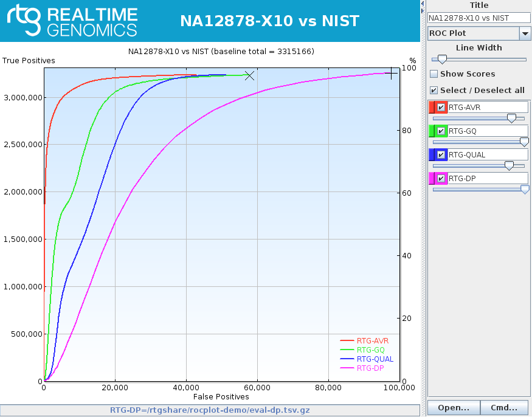Click the 500,000 y-axis tick label
This screenshot has height=417, width=532.
[x=27, y=334]
